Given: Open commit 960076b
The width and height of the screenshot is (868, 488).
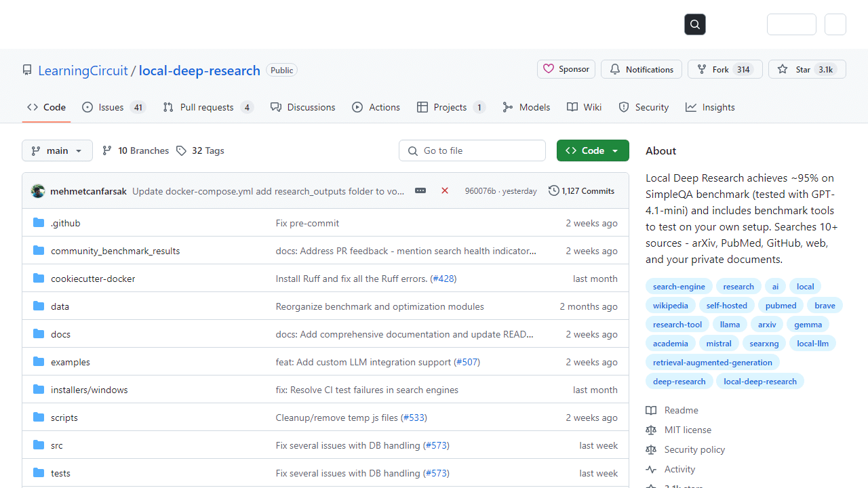Looking at the screenshot, I should (480, 191).
